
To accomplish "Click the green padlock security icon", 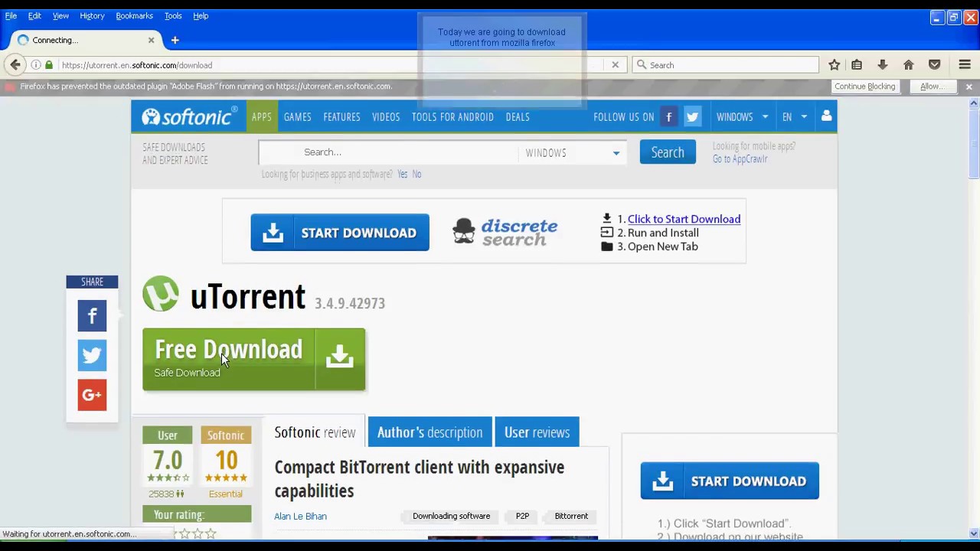I will [x=49, y=65].
